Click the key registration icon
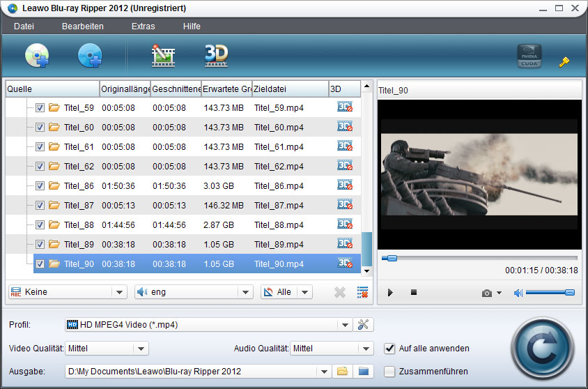Image resolution: width=588 pixels, height=389 pixels. [564, 61]
